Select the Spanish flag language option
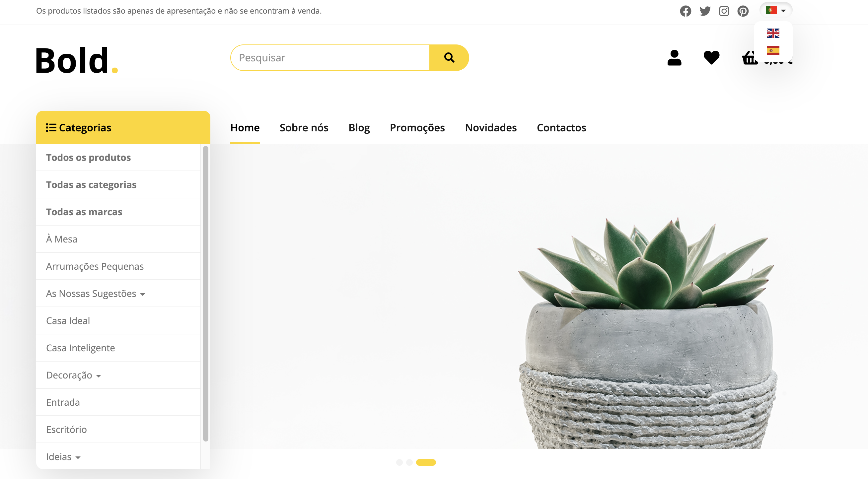Screen dimensions: 868x479 [x=773, y=50]
